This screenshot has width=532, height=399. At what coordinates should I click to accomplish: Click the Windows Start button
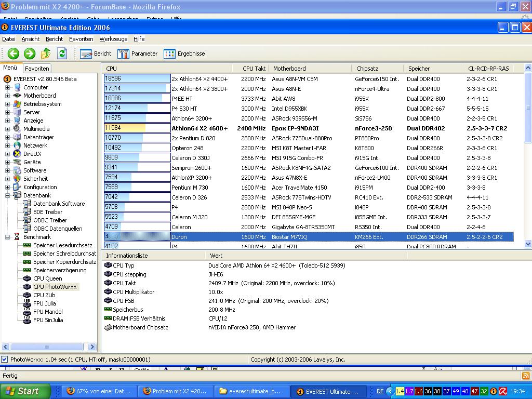[x=25, y=391]
